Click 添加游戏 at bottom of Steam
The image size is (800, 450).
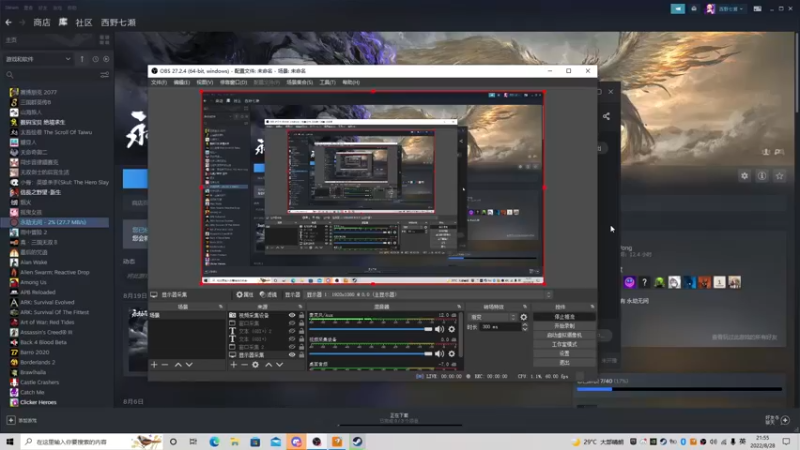click(22, 420)
